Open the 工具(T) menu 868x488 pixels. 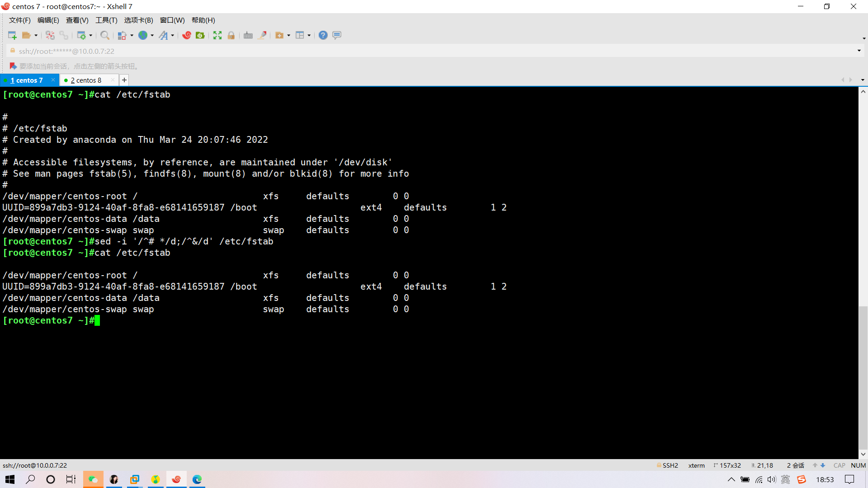coord(106,20)
